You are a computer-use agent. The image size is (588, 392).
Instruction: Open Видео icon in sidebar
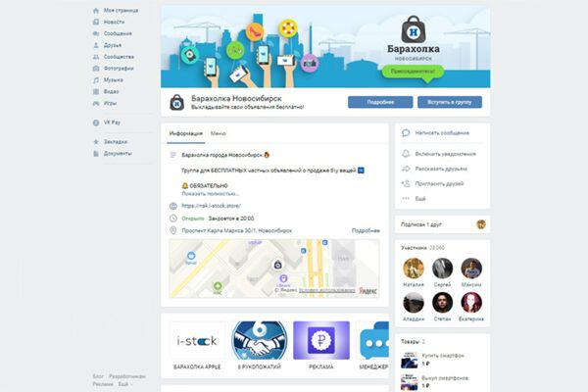(x=96, y=92)
